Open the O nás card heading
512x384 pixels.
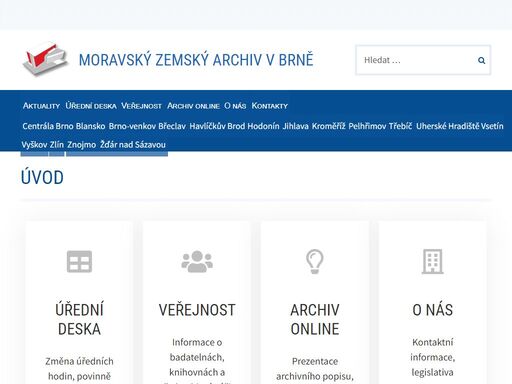click(x=432, y=310)
